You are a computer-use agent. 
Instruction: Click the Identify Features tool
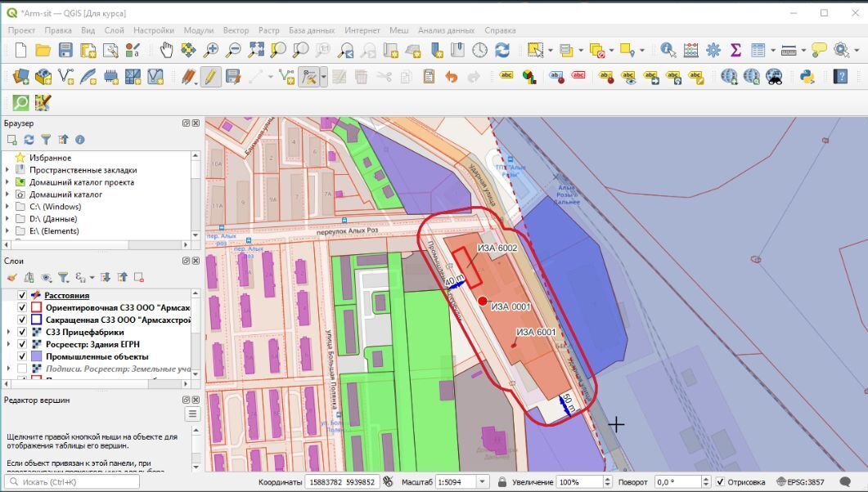[668, 50]
